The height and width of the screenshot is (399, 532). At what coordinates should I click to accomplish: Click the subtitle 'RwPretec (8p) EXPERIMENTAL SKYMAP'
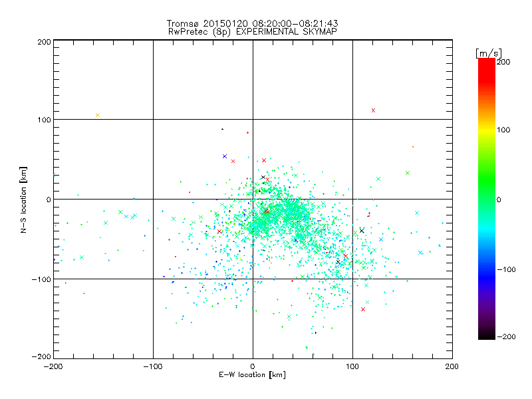[253, 32]
